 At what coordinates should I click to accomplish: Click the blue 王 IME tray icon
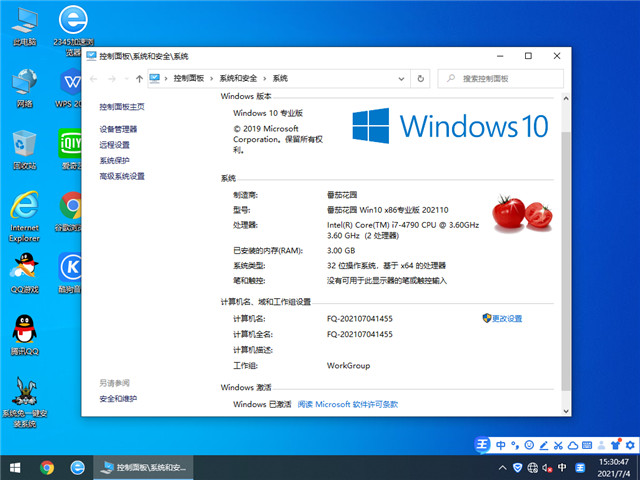pyautogui.click(x=580, y=468)
